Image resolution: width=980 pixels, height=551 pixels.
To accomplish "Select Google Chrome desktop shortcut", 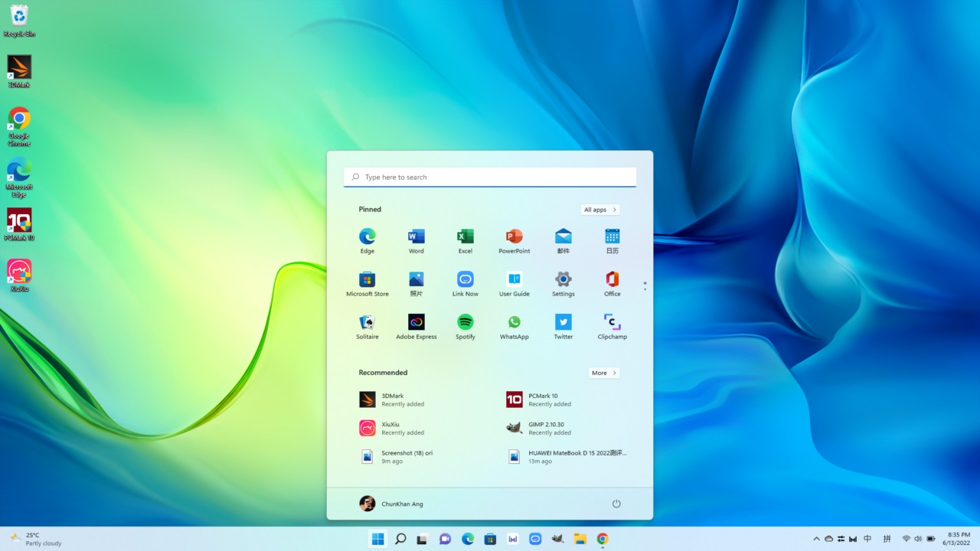I will click(x=19, y=126).
